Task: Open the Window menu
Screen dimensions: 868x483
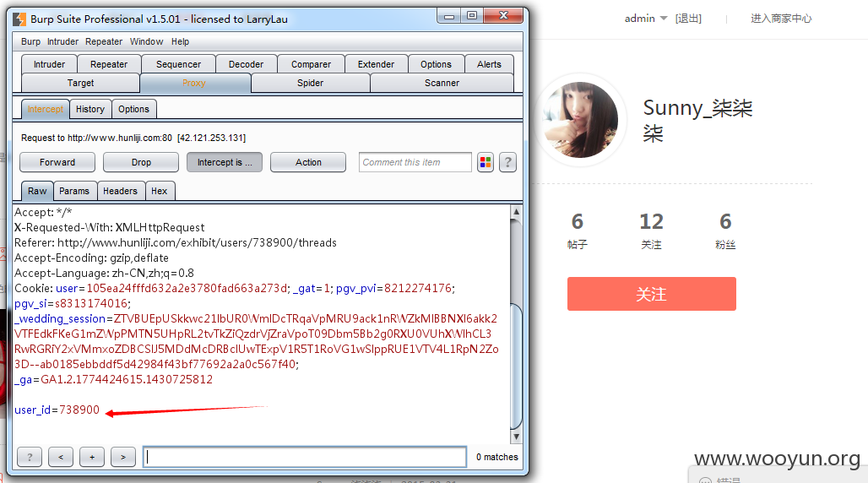Action: (x=146, y=41)
